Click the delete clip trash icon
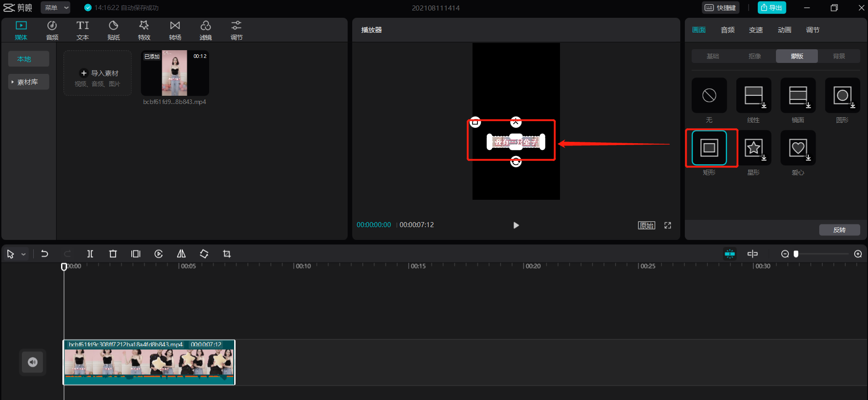The height and width of the screenshot is (400, 868). click(113, 254)
